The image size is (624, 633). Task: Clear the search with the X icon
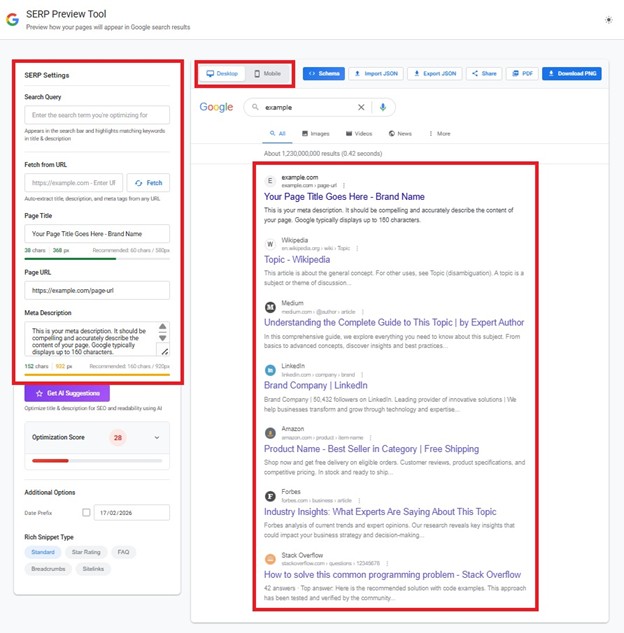(362, 107)
